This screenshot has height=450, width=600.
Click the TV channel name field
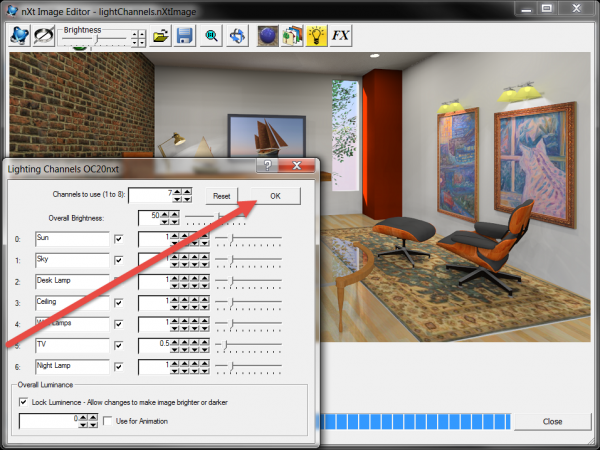coord(72,346)
